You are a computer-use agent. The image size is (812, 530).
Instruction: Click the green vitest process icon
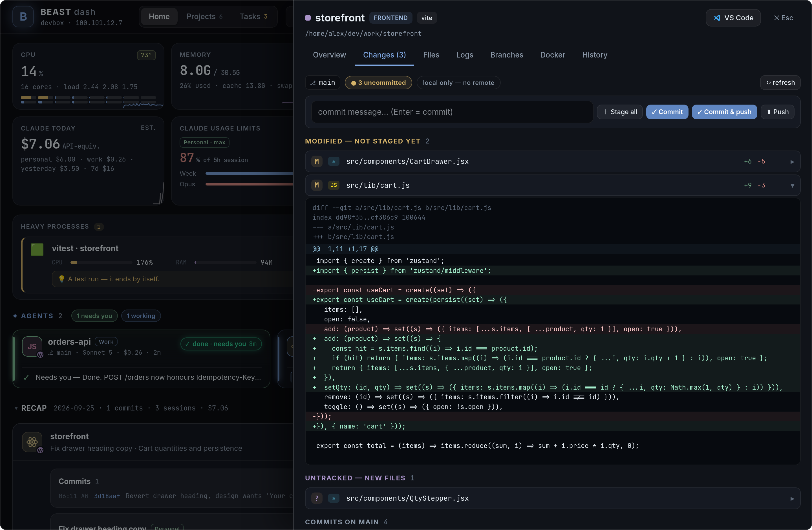pos(37,250)
